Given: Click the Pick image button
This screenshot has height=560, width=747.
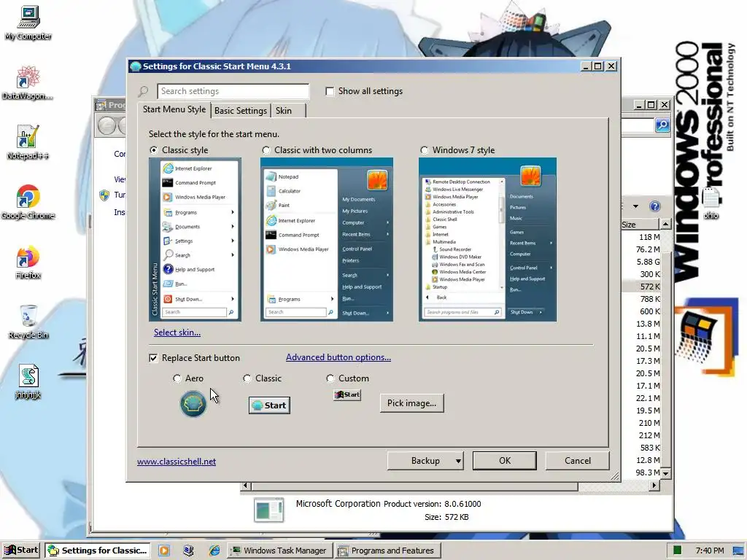Looking at the screenshot, I should 411,402.
